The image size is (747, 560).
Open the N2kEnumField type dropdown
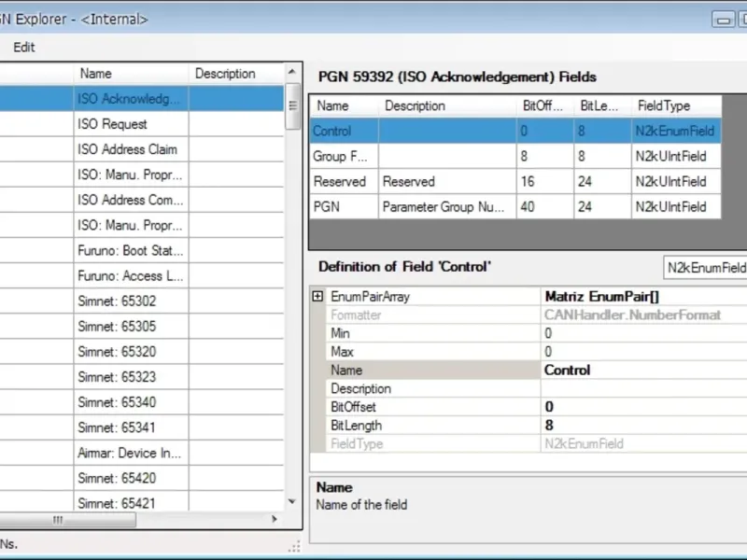tap(705, 268)
